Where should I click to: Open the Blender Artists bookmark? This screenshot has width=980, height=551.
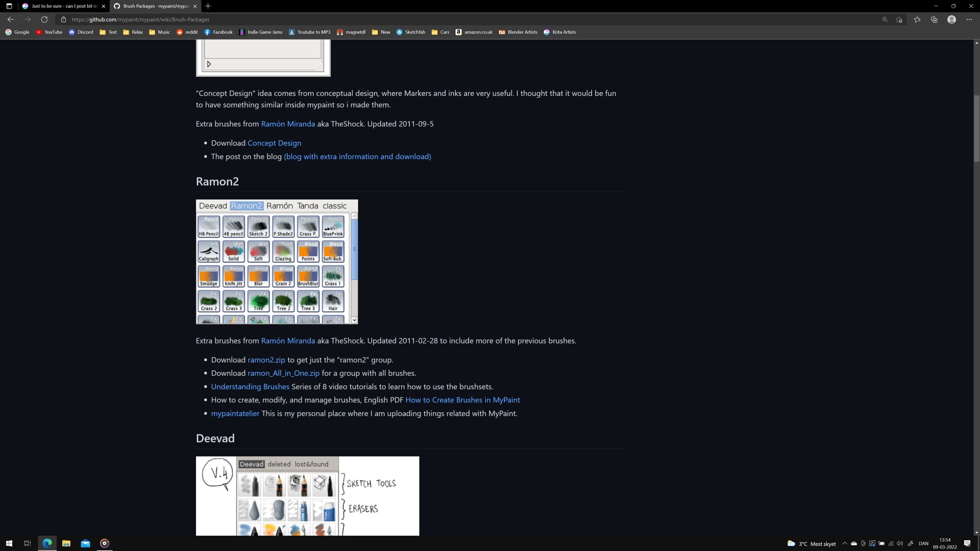pyautogui.click(x=518, y=32)
